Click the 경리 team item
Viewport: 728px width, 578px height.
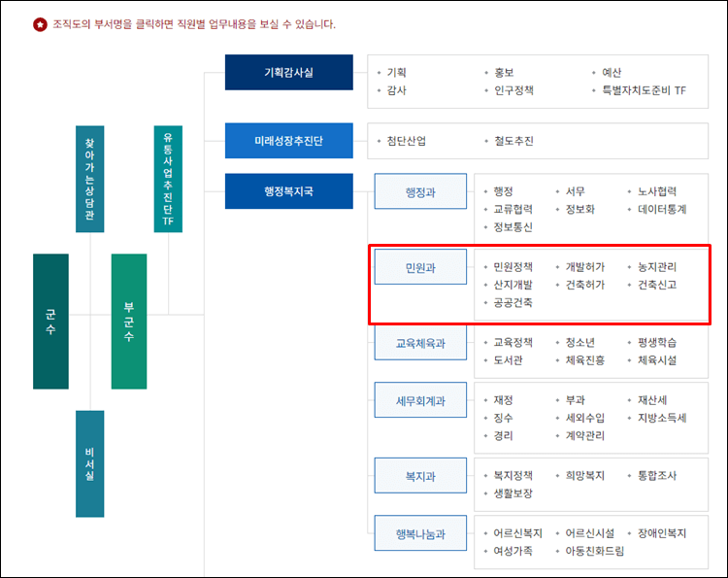(x=503, y=435)
